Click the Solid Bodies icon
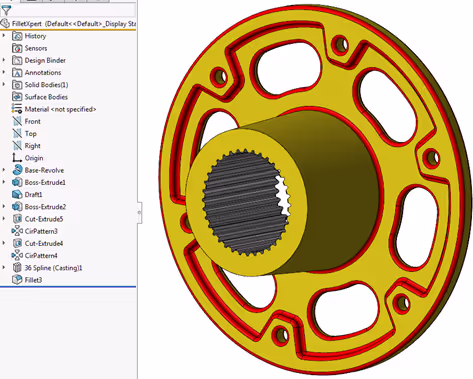 tap(17, 85)
